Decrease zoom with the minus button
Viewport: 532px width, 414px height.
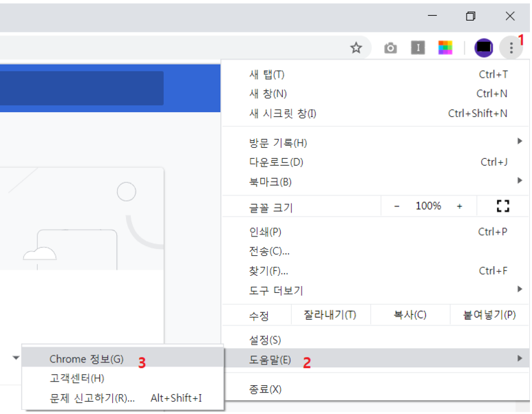point(396,206)
